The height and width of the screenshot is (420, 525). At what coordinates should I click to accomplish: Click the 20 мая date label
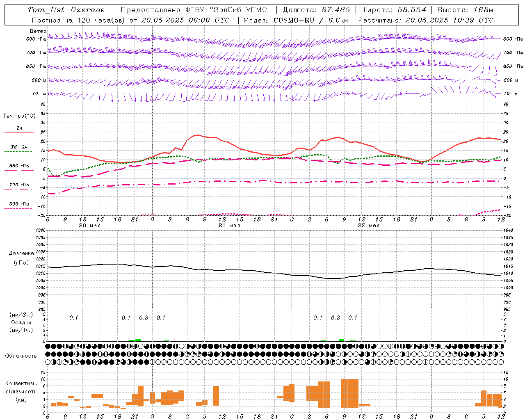coord(89,226)
